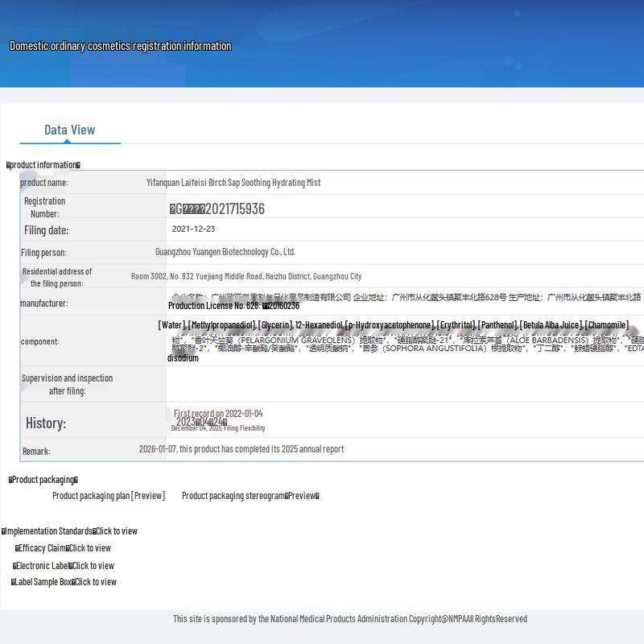Select the word disodium in component row
The width and height of the screenshot is (644, 644).
pyautogui.click(x=183, y=358)
